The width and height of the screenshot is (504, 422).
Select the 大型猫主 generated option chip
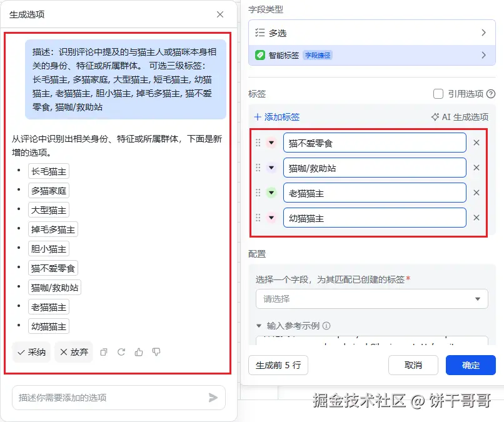click(49, 210)
